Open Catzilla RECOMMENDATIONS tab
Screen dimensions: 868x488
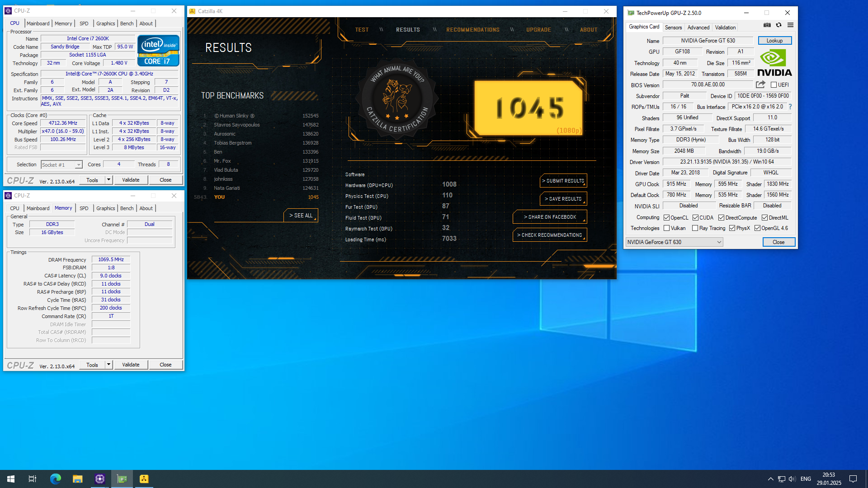[x=472, y=30]
